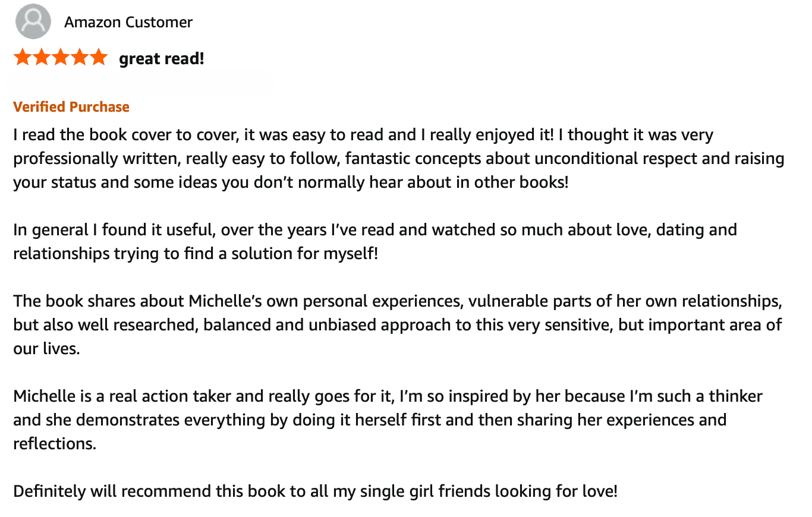Click the name "Michelle's" in the third paragraph
The image size is (812, 517).
(x=226, y=301)
